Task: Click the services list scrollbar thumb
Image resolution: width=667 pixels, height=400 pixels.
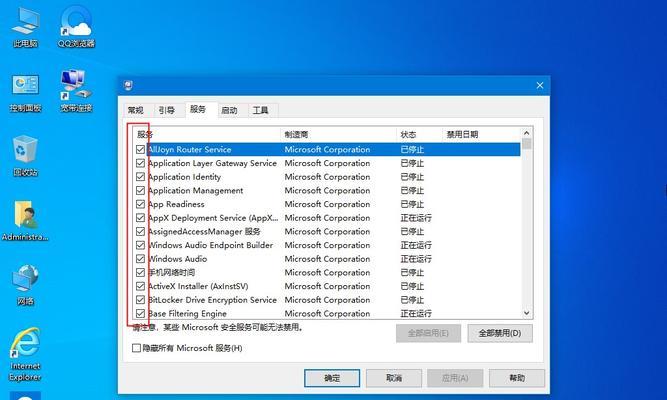Action: click(527, 144)
